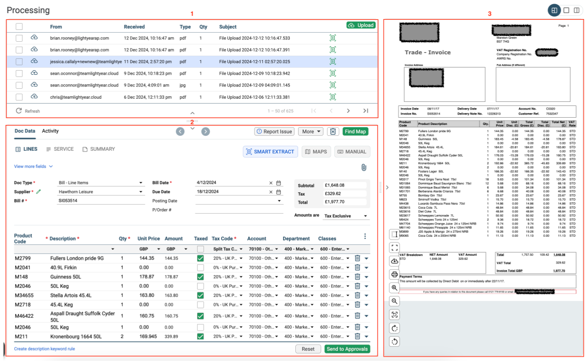Open Create description keyword rule link
The height and width of the screenshot is (364, 588).
(44, 349)
